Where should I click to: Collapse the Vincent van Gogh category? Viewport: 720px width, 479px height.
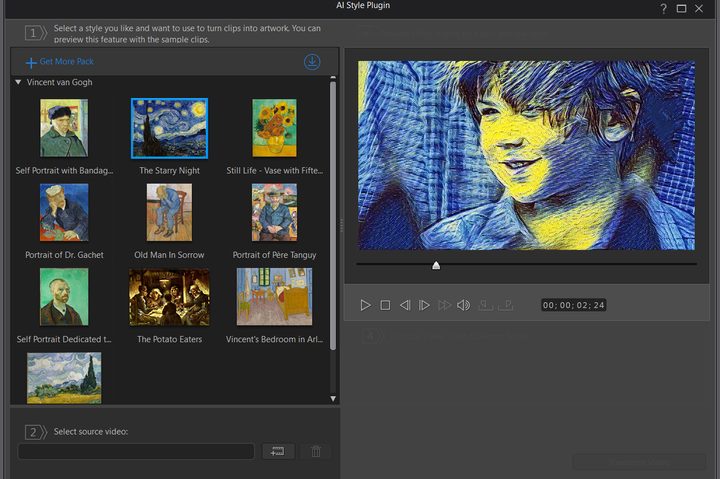(x=18, y=82)
